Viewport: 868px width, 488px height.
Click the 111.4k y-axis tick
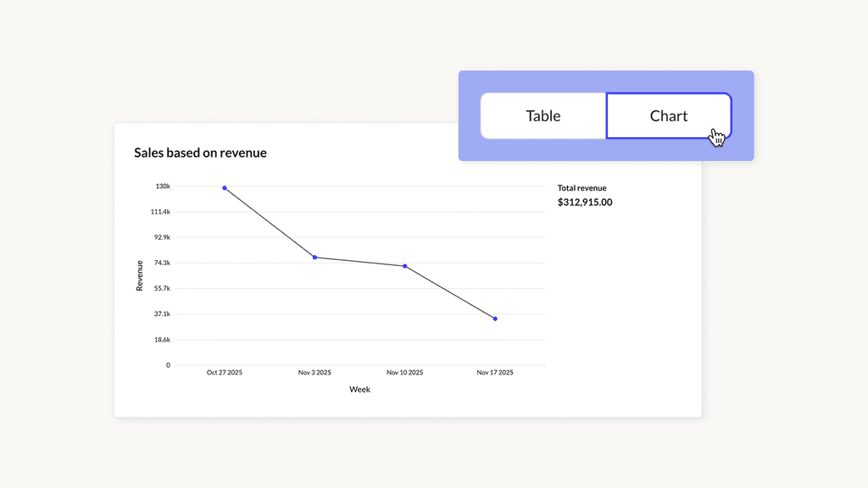point(159,212)
